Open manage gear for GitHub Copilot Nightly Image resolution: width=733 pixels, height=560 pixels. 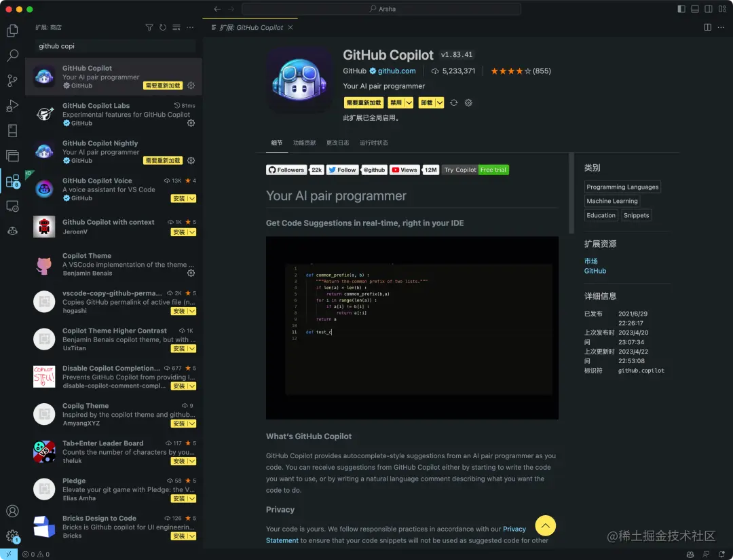tap(191, 160)
